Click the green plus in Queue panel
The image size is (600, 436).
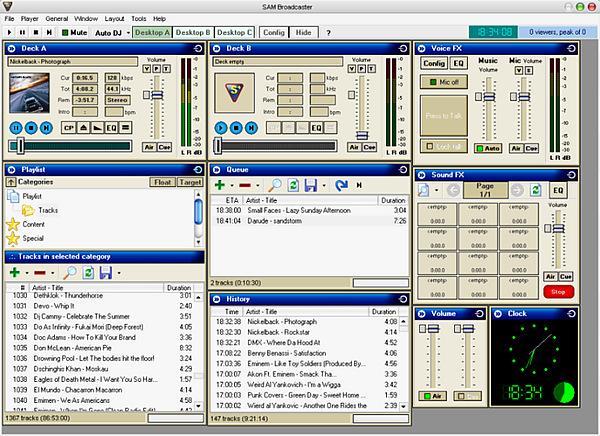point(220,185)
